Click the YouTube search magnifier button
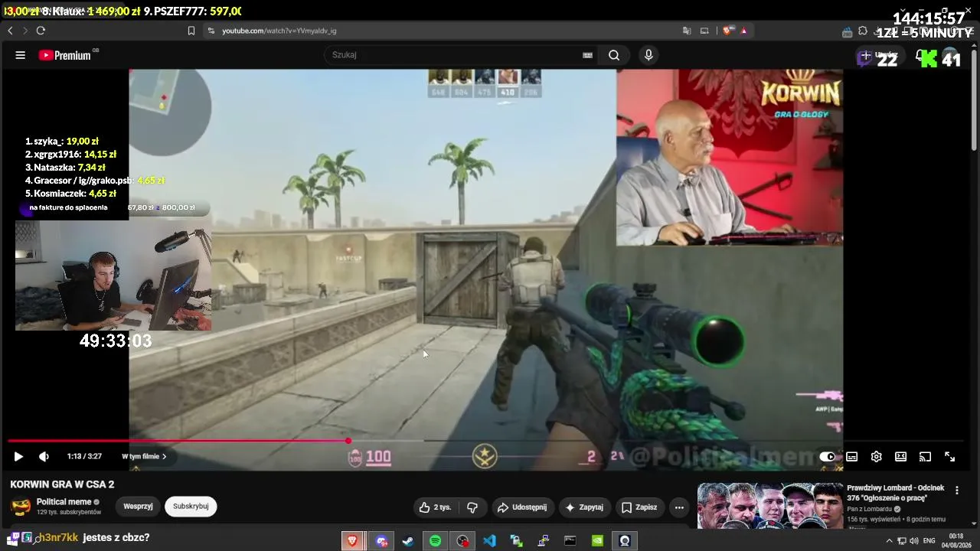Viewport: 980px width, 551px height. (x=614, y=55)
